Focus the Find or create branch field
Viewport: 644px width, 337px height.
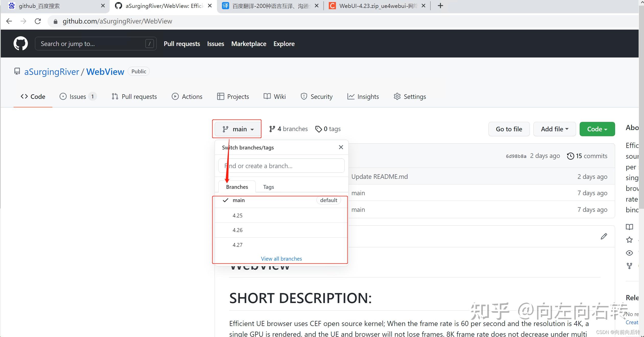[x=281, y=166]
